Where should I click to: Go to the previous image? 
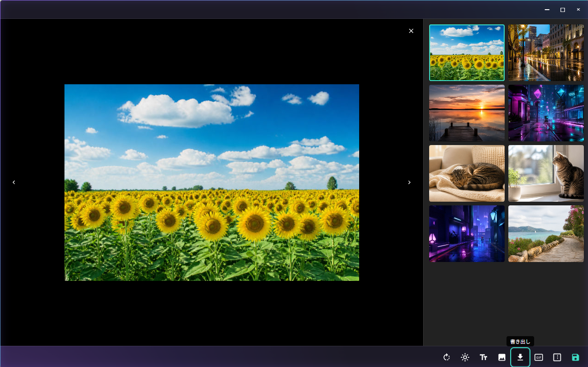14,182
